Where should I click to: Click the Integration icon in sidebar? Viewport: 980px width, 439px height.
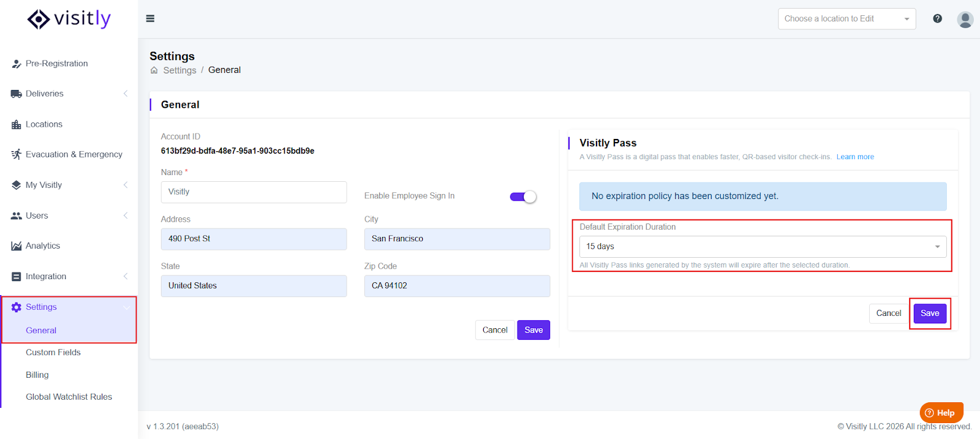pos(17,277)
